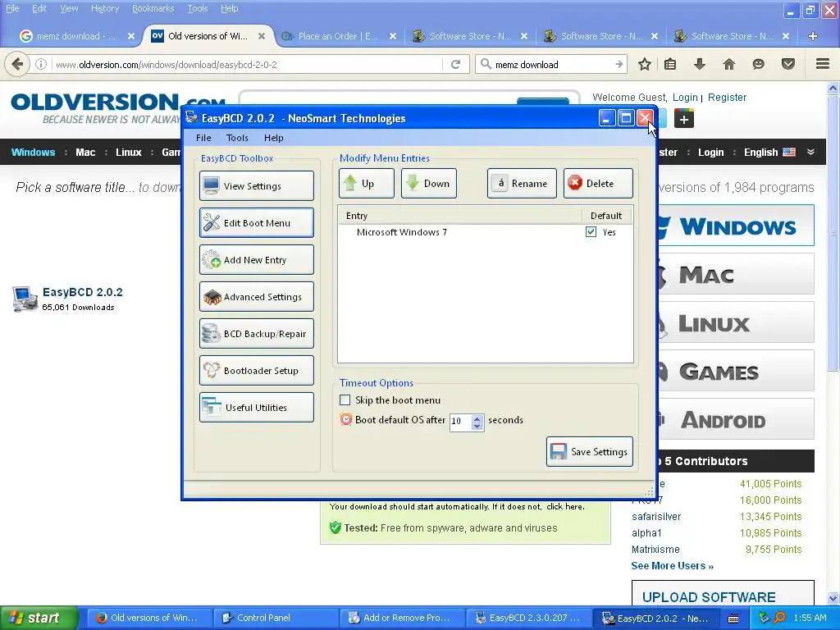Viewport: 840px width, 630px height.
Task: Go to Firefox home page
Action: point(729,64)
